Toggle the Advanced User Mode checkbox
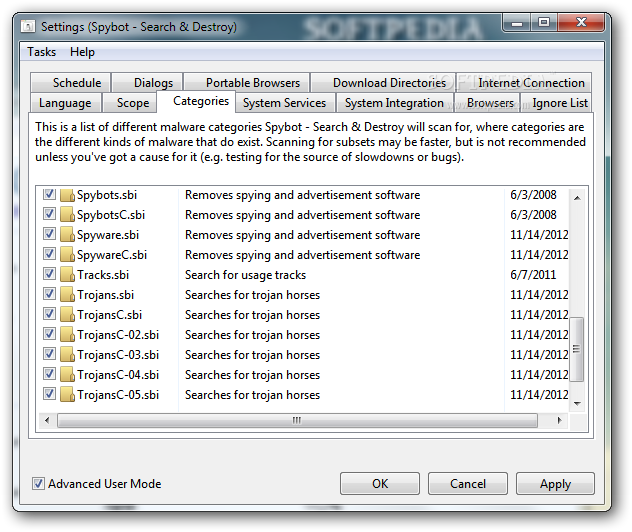632x532 pixels. (x=38, y=484)
